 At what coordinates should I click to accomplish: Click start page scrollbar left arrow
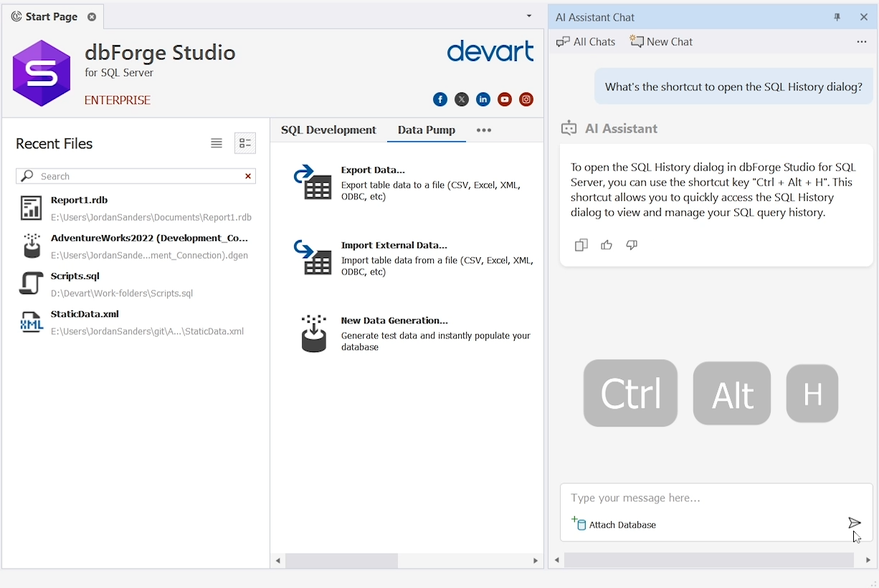(278, 561)
